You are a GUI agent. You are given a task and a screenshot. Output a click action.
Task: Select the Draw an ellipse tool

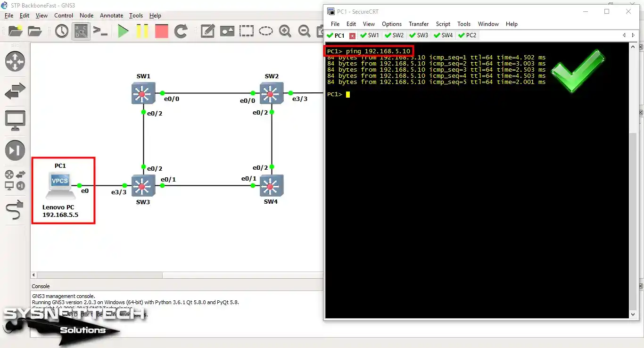(x=266, y=32)
